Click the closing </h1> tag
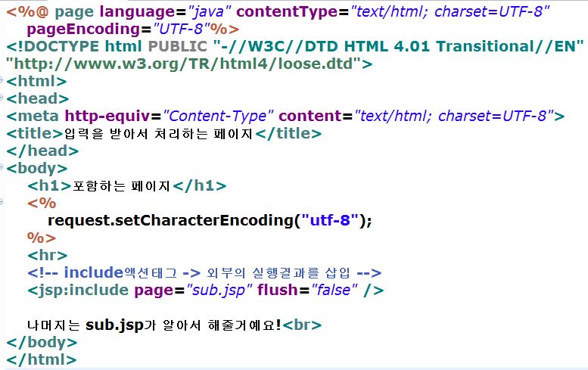 pos(200,186)
